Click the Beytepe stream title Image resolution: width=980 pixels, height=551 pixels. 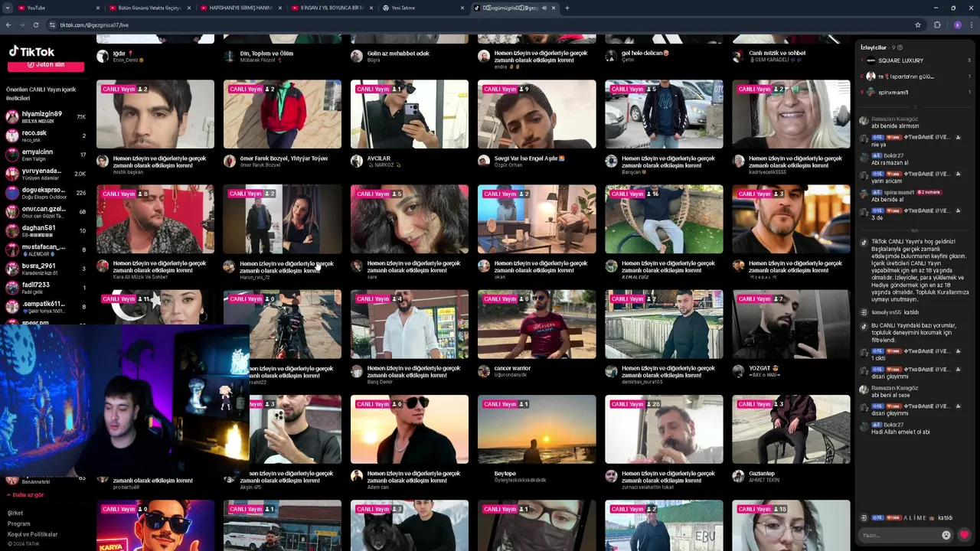[505, 473]
